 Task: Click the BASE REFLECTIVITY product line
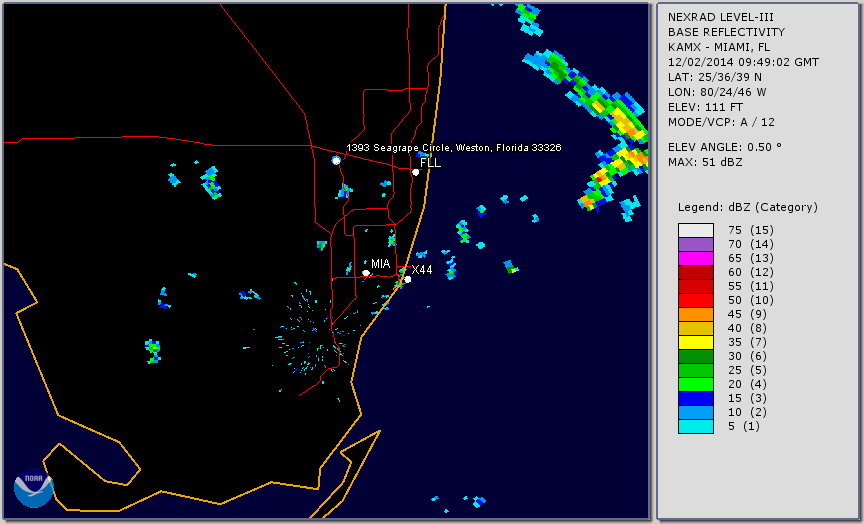pyautogui.click(x=726, y=33)
